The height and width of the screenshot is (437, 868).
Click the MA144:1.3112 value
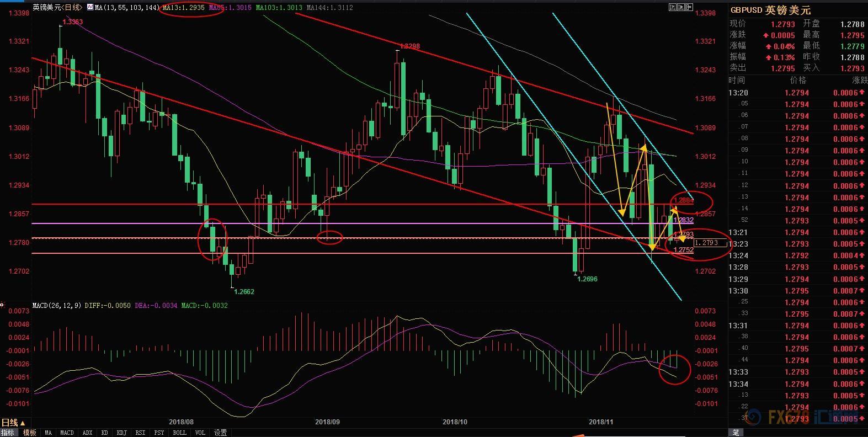[x=329, y=8]
